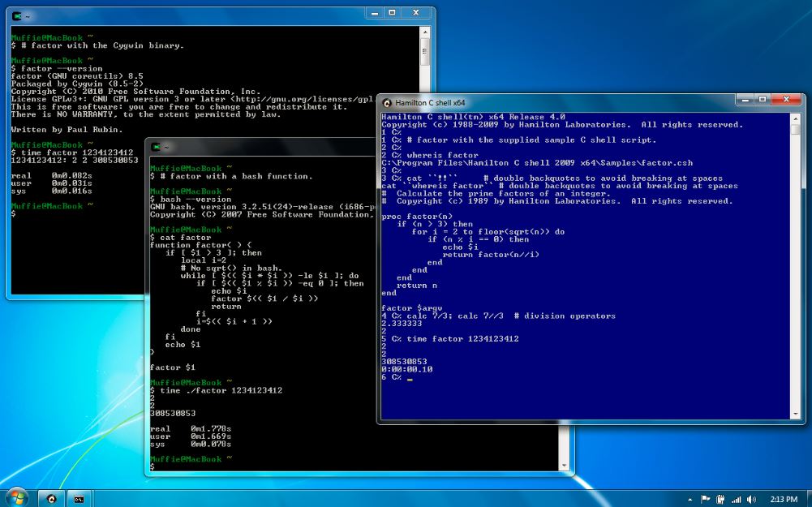Click '$ factor --version' command line
The width and height of the screenshot is (812, 507).
point(57,68)
